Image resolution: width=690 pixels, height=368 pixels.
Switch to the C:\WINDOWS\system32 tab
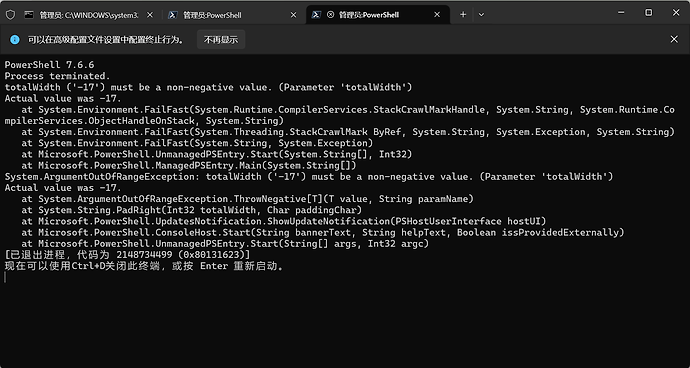[89, 15]
